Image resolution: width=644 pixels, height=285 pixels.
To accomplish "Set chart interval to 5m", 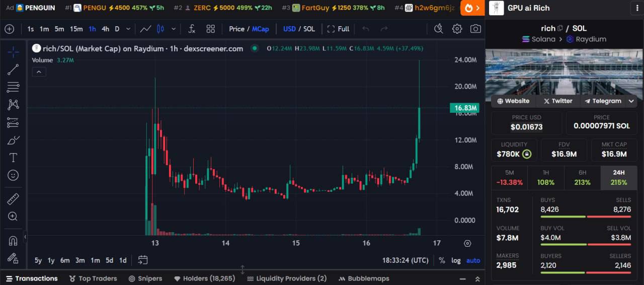I will coord(59,29).
